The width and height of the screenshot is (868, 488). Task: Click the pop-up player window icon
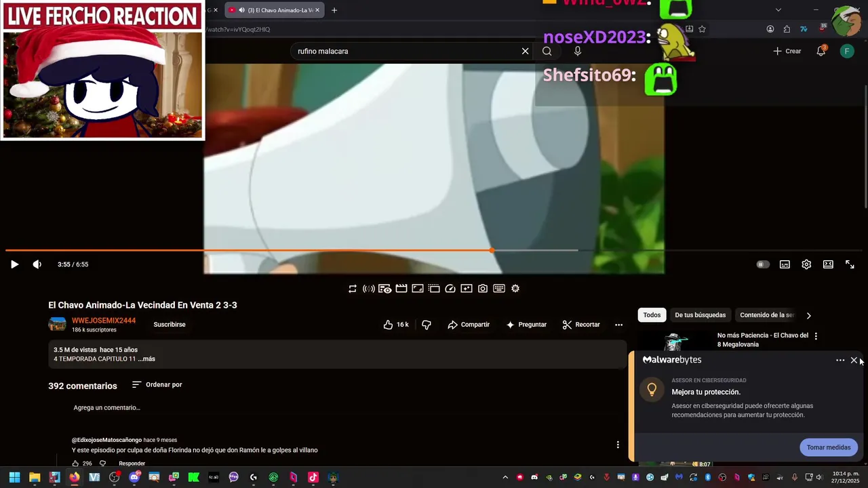click(x=434, y=289)
